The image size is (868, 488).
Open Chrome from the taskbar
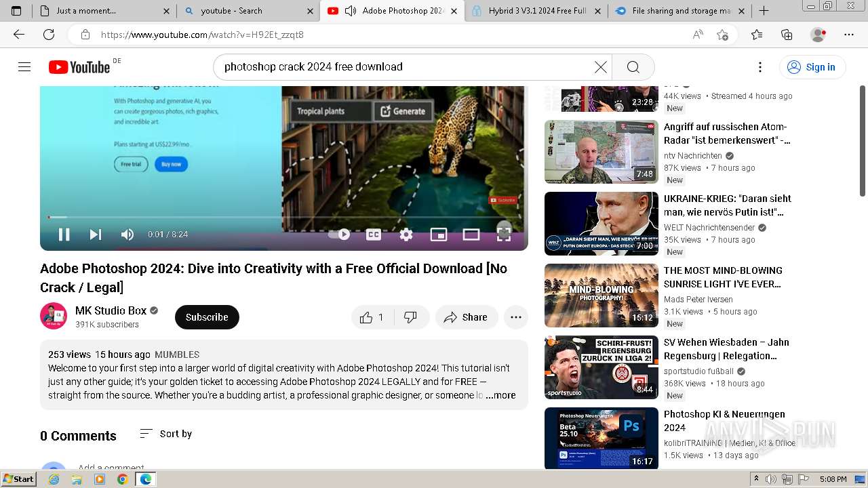point(122,479)
